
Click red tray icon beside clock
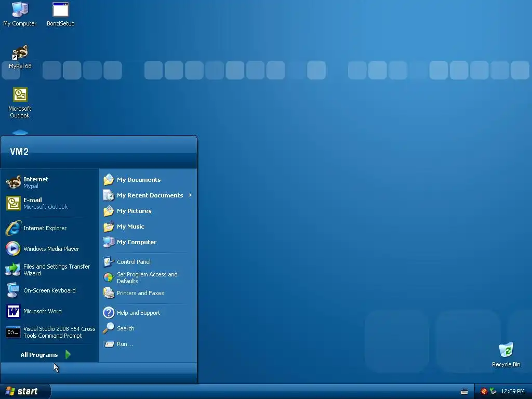coord(484,391)
